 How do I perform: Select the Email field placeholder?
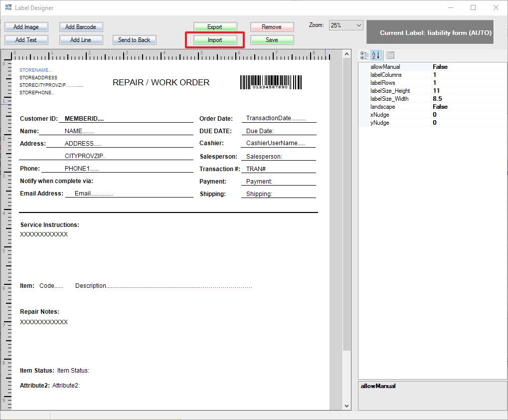[94, 194]
